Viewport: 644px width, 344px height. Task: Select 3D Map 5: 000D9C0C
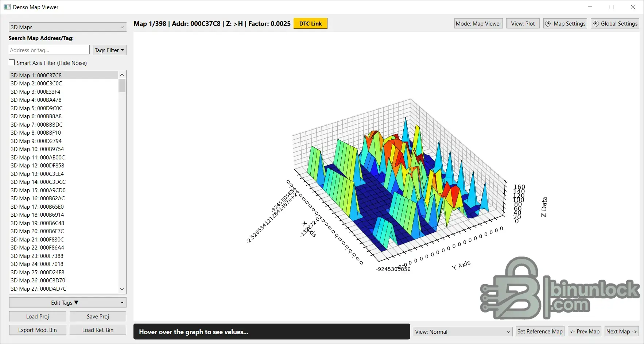[x=64, y=108]
